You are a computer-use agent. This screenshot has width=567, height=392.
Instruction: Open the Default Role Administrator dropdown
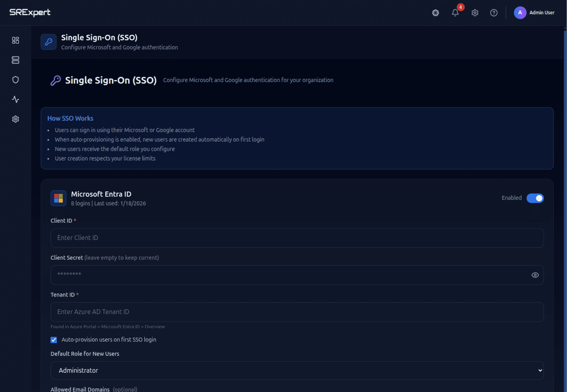click(297, 370)
